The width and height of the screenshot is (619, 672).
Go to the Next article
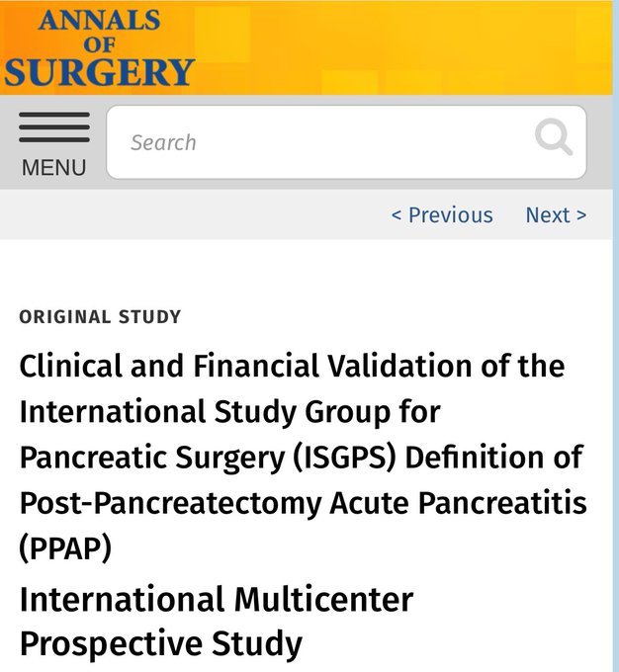(x=556, y=215)
